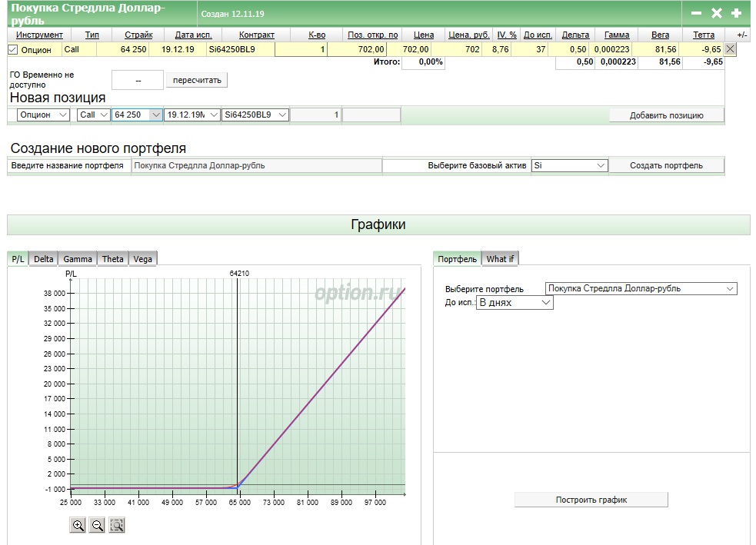Open the Портфель tab
The height and width of the screenshot is (545, 756).
coord(457,259)
